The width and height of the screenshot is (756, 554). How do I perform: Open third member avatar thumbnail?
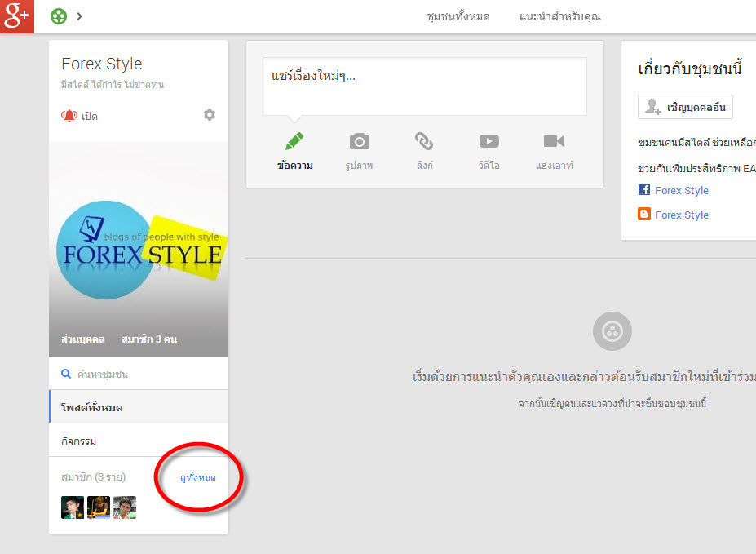[x=125, y=507]
